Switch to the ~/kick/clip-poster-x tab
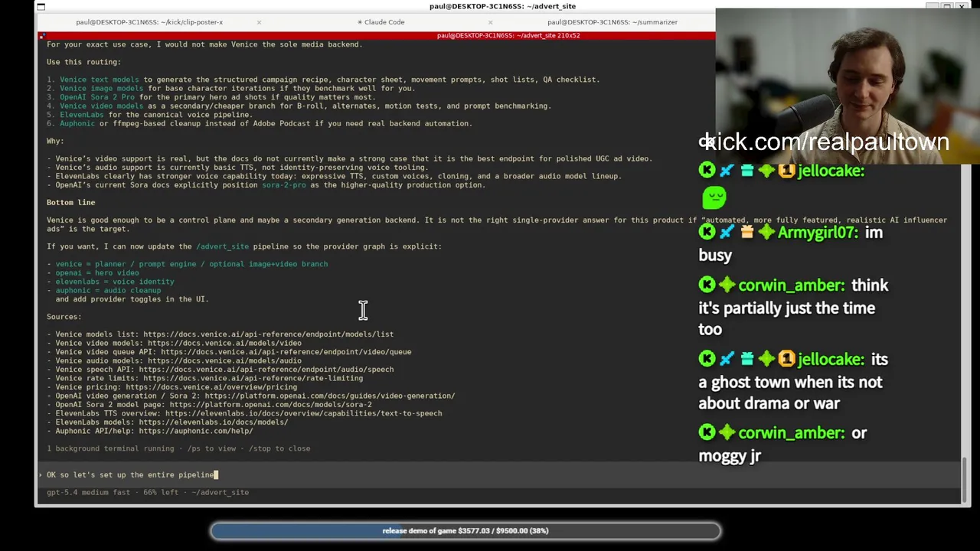 click(149, 22)
